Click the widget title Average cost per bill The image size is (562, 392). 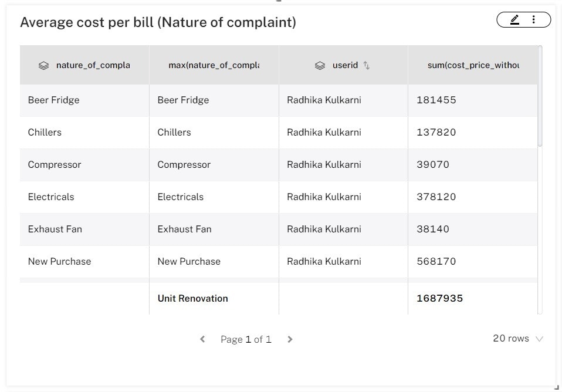point(158,22)
